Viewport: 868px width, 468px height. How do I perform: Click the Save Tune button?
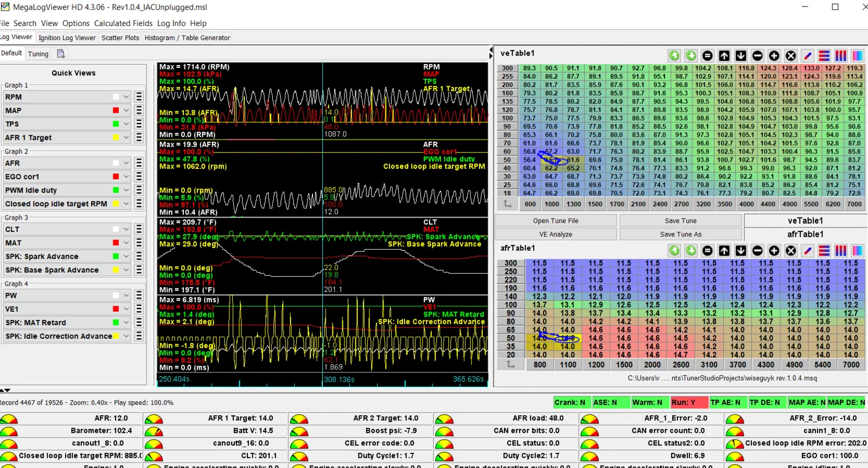tap(680, 220)
